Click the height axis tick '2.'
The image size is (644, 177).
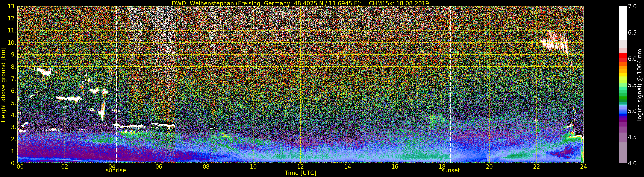[x=13, y=139]
